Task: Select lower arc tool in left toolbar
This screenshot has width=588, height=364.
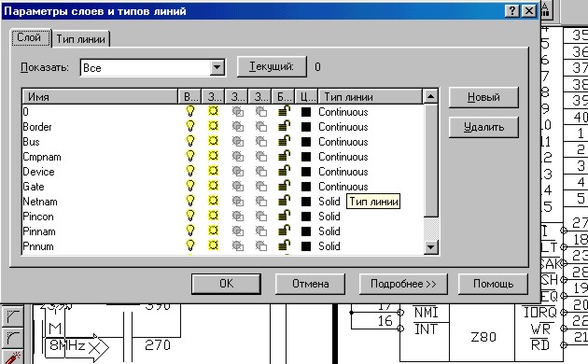Action: coord(13,339)
